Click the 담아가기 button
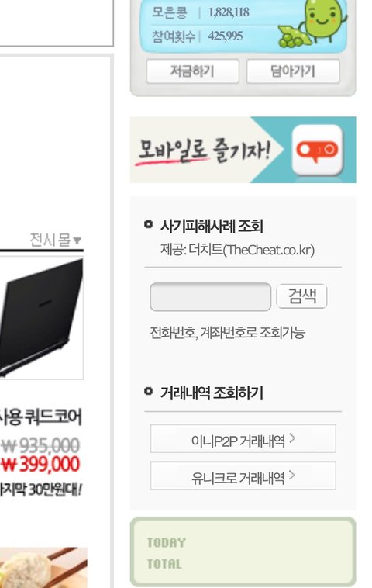 pos(293,71)
